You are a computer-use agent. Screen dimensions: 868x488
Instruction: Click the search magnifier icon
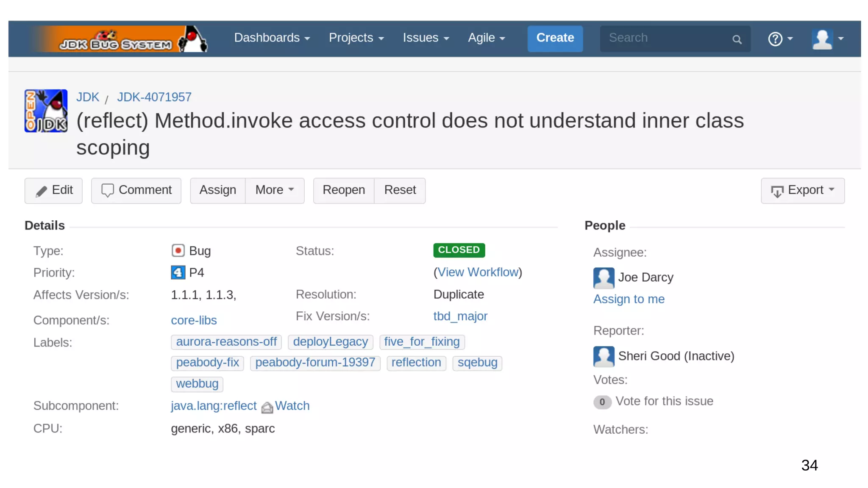(x=737, y=39)
